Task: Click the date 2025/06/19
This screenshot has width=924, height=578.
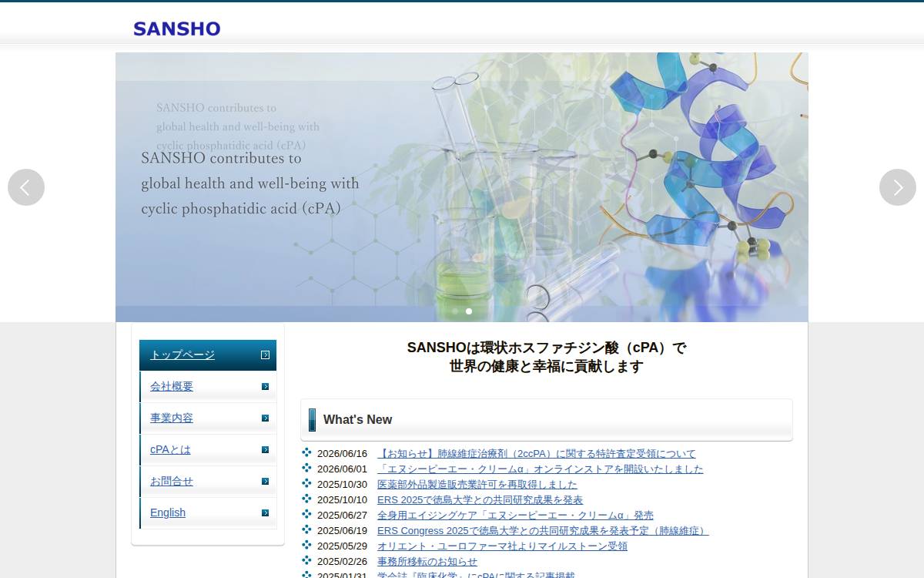Action: click(x=343, y=531)
